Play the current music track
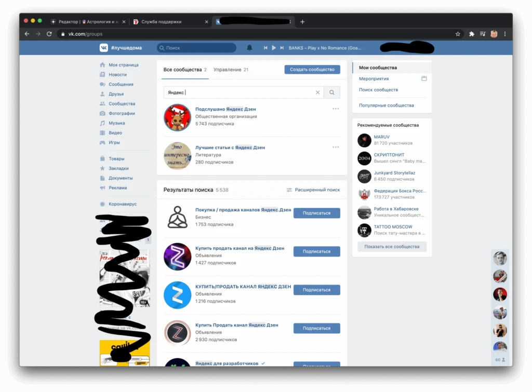This screenshot has height=392, width=532. (273, 48)
